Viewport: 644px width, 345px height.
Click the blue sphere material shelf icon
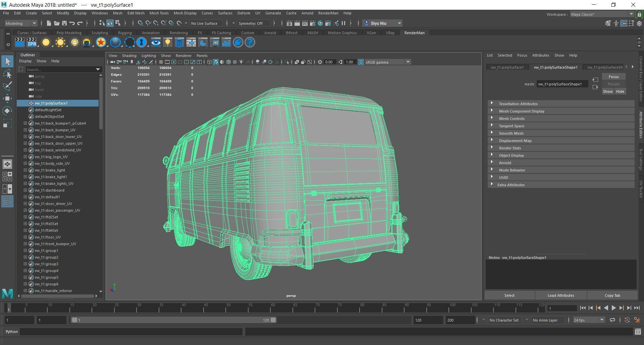(x=115, y=43)
